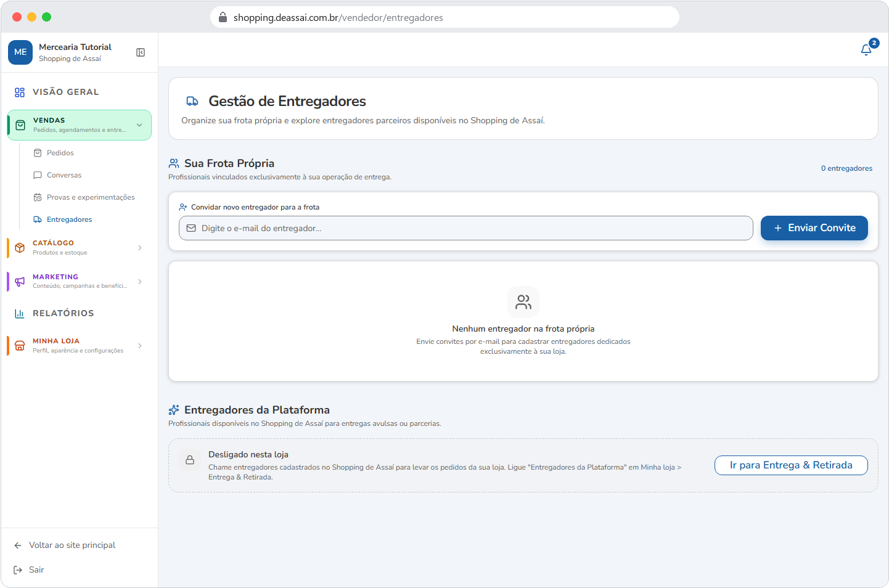
Task: Click the back arrow icon at sidebar bottom
Action: tap(18, 545)
